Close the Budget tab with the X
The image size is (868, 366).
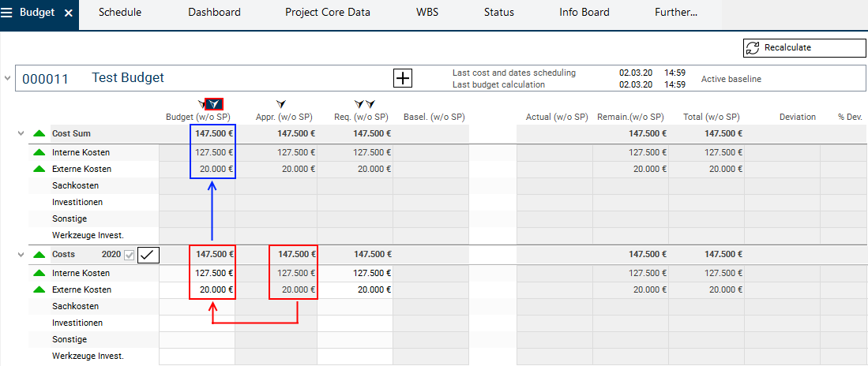tap(69, 13)
